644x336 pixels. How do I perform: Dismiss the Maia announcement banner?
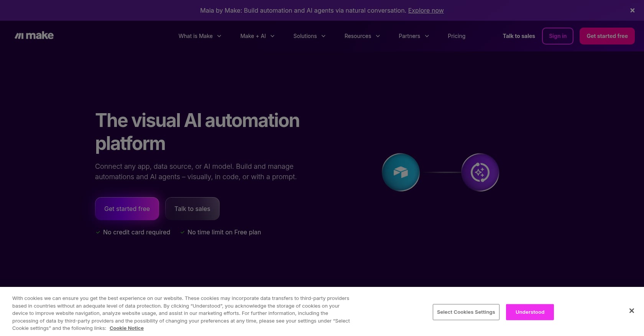(632, 10)
